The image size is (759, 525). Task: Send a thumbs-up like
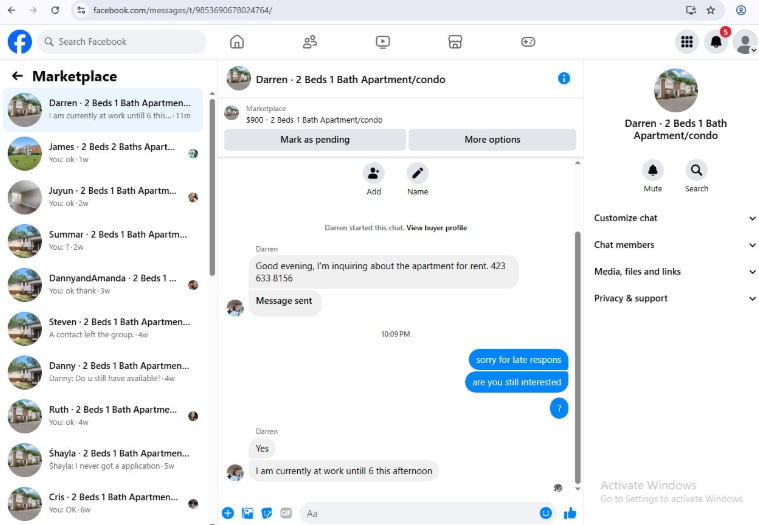[x=570, y=513]
